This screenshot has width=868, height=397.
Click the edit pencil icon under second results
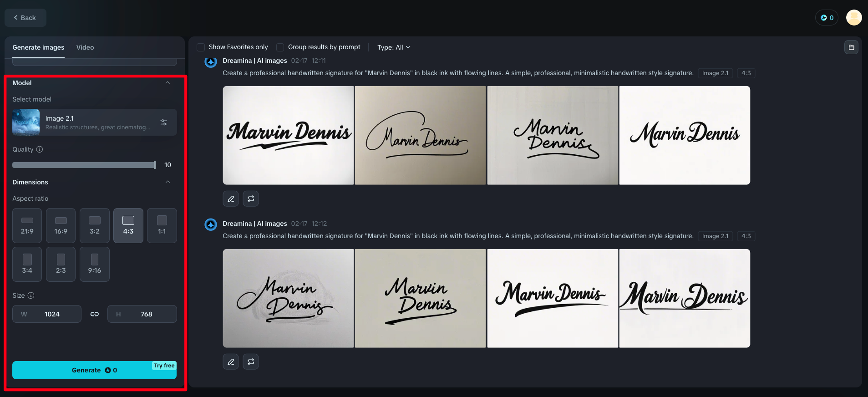click(x=231, y=362)
